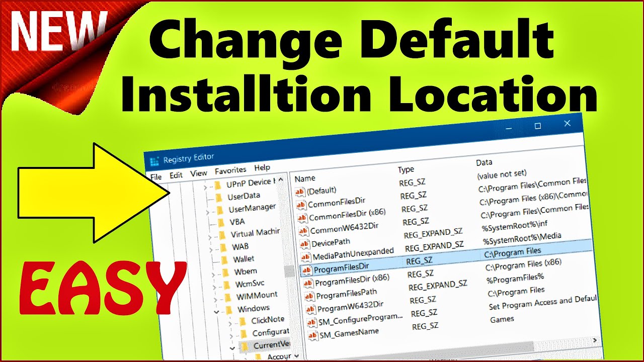Click the Registry Editor title bar app icon
The image size is (644, 362).
tap(154, 162)
